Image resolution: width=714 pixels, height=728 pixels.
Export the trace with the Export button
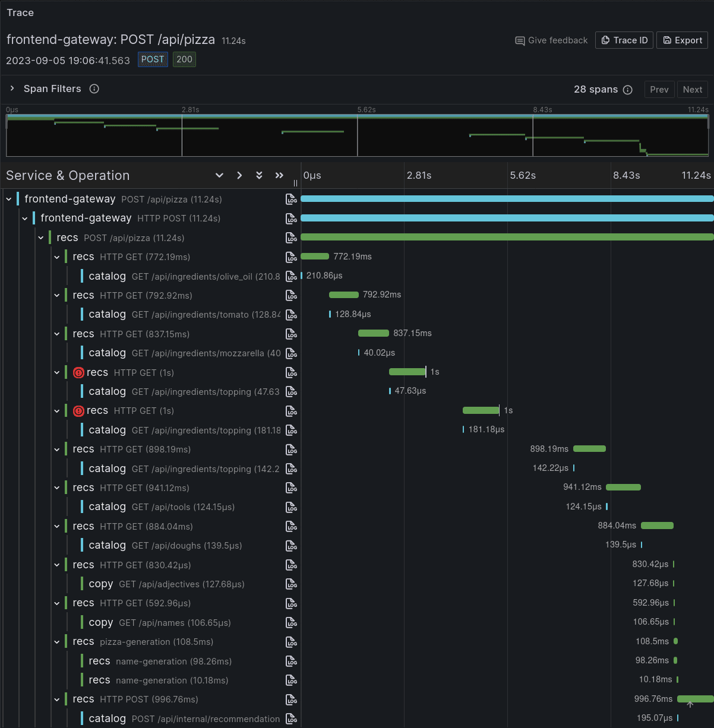682,40
